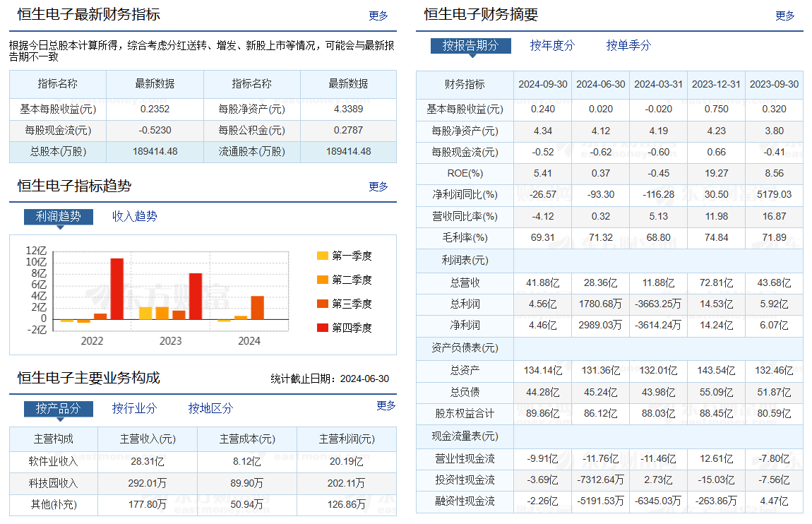Click the 科技园收入 row label
Viewport: 812px width, 524px height.
[x=54, y=484]
